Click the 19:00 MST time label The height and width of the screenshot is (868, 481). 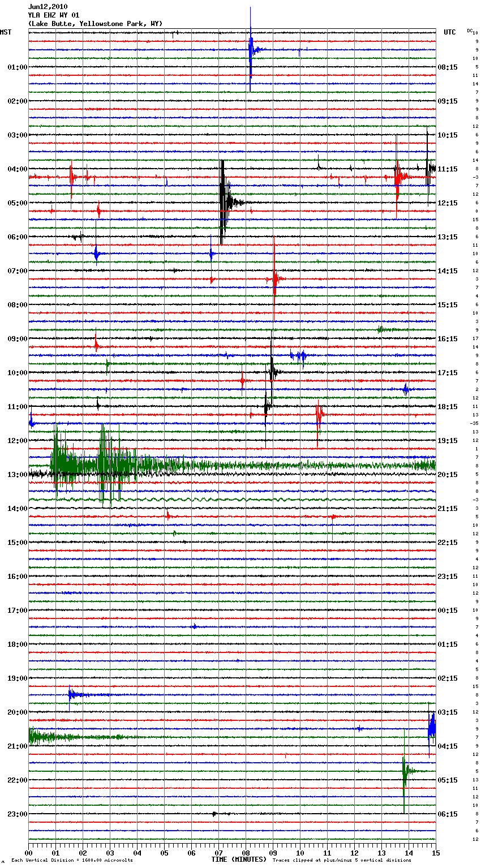coord(17,678)
